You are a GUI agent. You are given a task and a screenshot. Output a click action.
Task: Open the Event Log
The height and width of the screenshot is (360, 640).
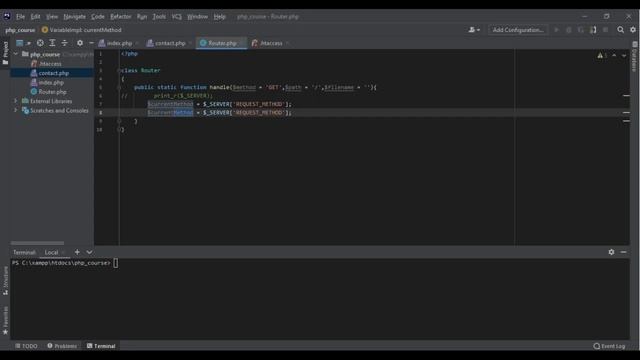click(609, 346)
